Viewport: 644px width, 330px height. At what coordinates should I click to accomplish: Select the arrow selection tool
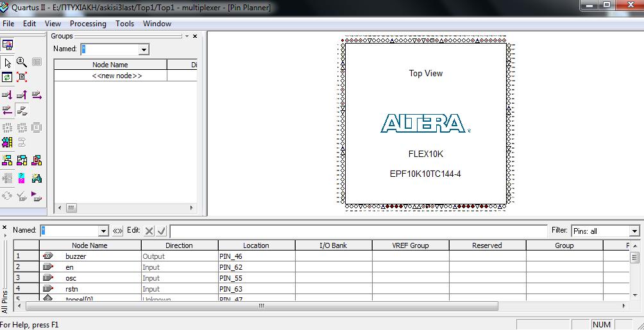click(8, 63)
